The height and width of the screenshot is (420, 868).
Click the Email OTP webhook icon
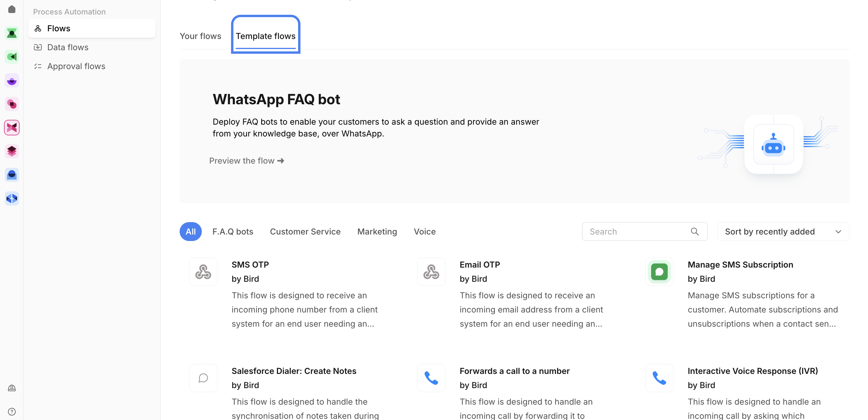click(x=431, y=272)
